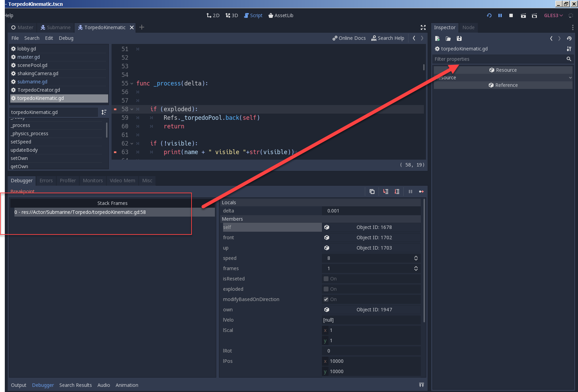Open lobby.gd in script list

[x=59, y=49]
